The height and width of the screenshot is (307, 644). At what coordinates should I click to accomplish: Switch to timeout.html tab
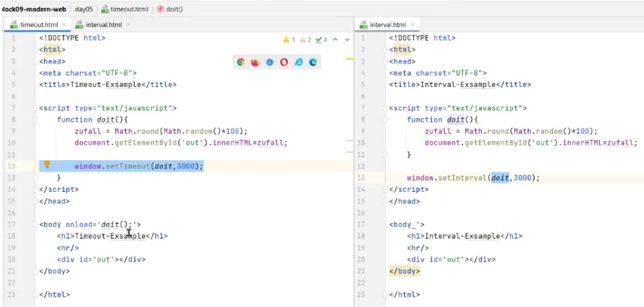38,25
